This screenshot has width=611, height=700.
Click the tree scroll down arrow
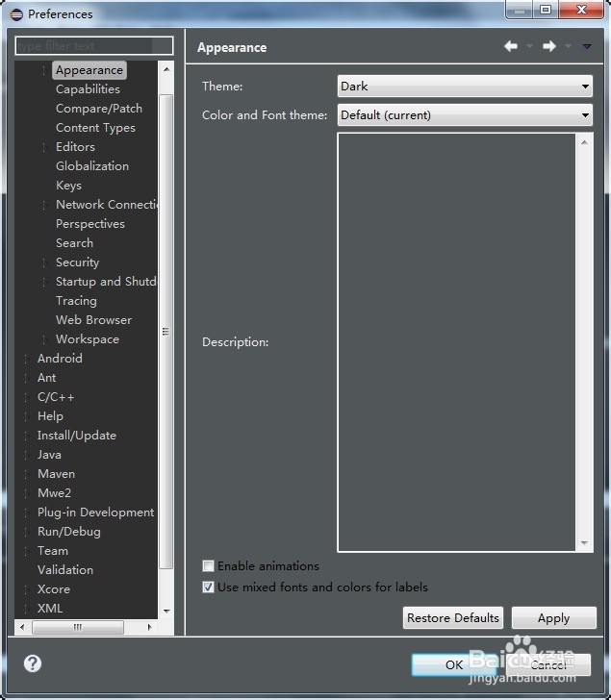coord(166,612)
